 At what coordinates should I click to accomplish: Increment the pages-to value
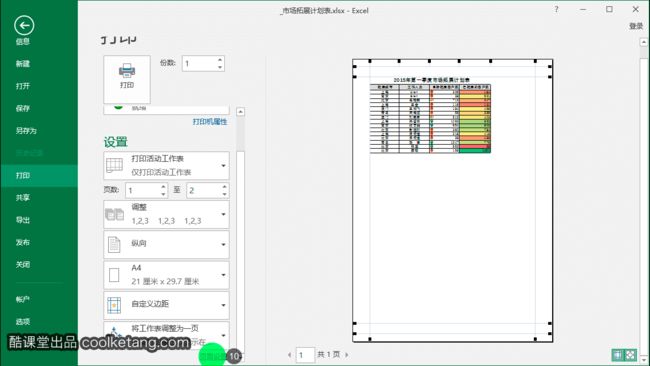click(x=224, y=187)
